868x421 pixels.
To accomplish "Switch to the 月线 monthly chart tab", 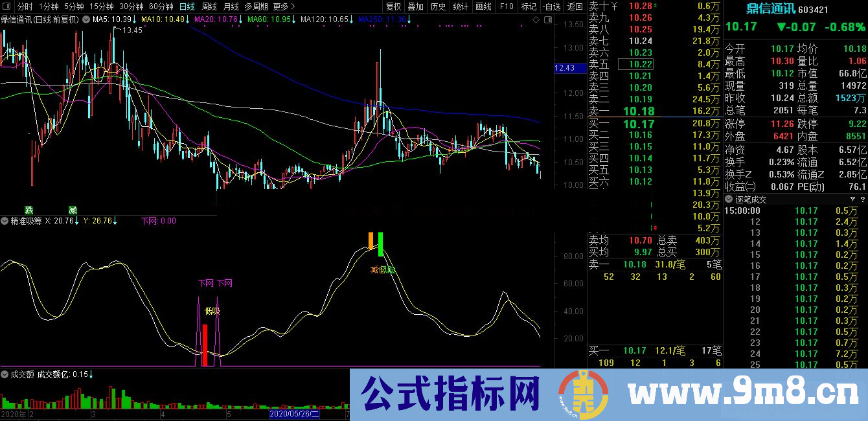I will point(232,5).
